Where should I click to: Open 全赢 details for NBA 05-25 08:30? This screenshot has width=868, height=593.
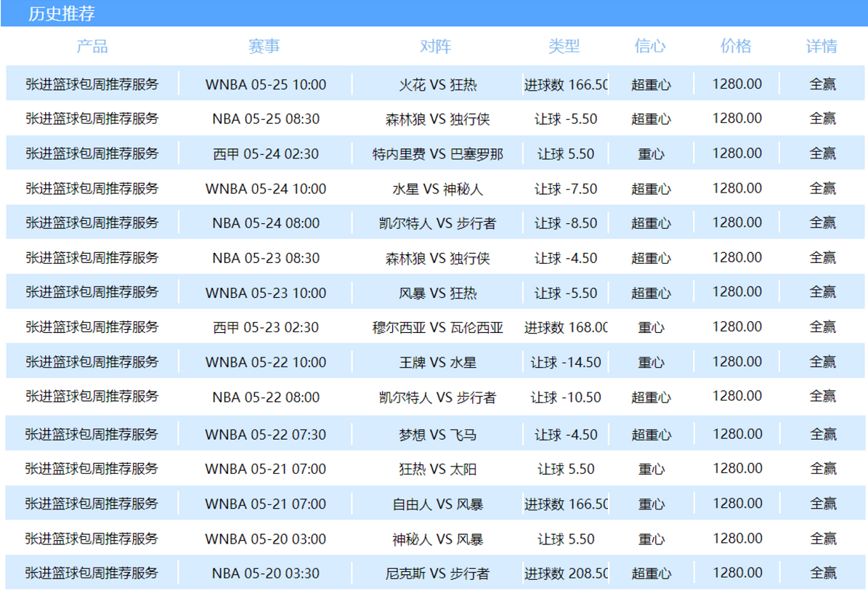pyautogui.click(x=823, y=118)
